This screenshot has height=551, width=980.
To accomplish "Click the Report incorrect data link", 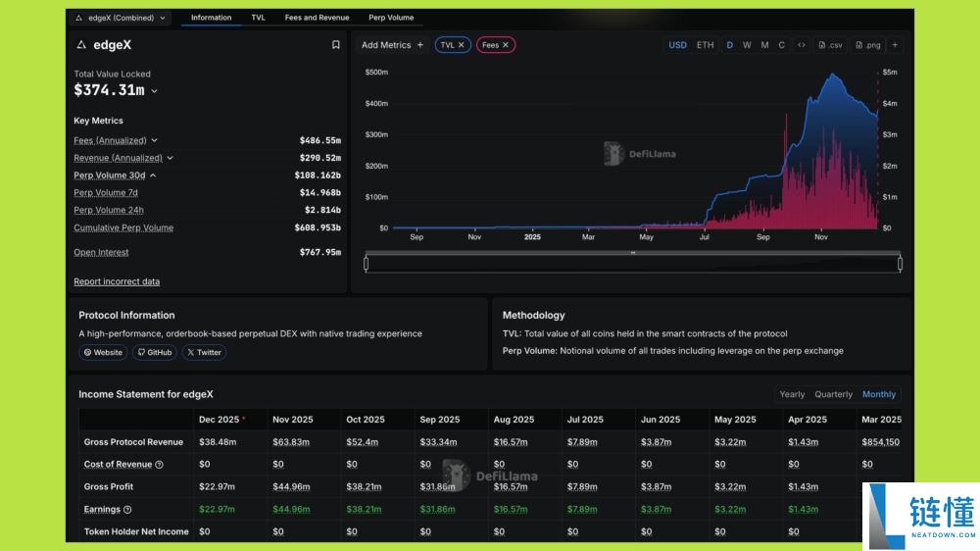I will coord(117,281).
